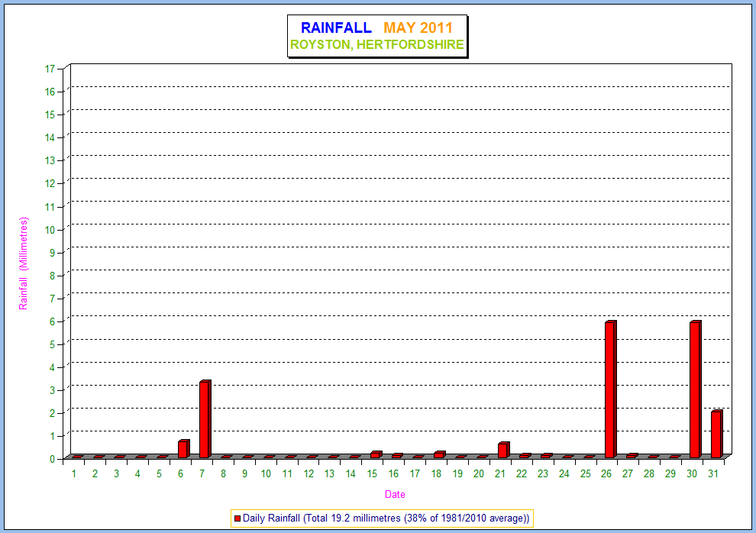Select the small bar for date 6
The image size is (756, 533).
click(x=183, y=449)
